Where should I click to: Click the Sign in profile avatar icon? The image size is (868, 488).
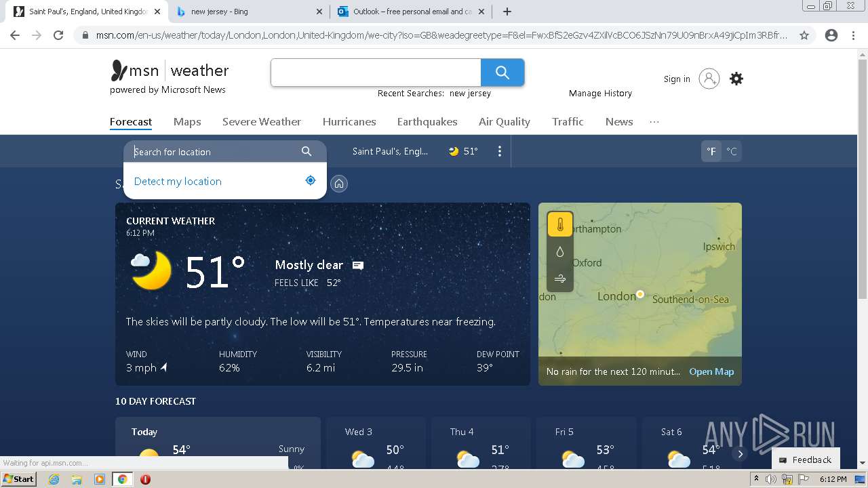coord(709,79)
